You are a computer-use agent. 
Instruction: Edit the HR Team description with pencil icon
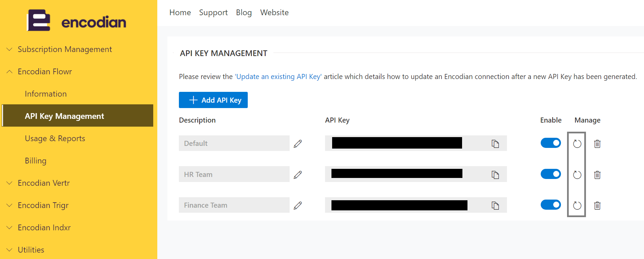(x=298, y=175)
